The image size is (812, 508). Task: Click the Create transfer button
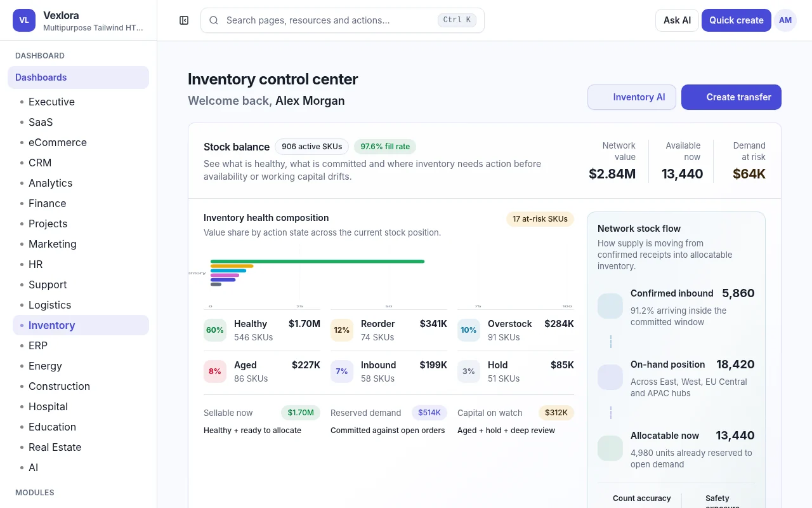click(x=731, y=97)
